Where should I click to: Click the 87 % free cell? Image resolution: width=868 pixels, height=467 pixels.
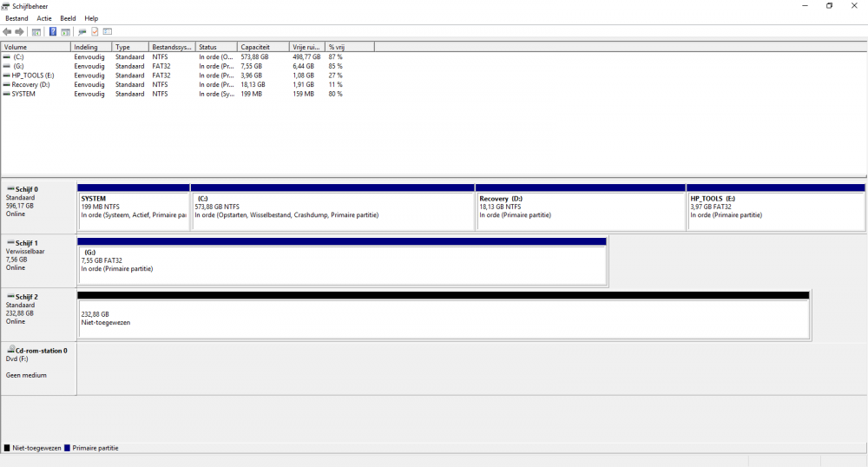[335, 57]
